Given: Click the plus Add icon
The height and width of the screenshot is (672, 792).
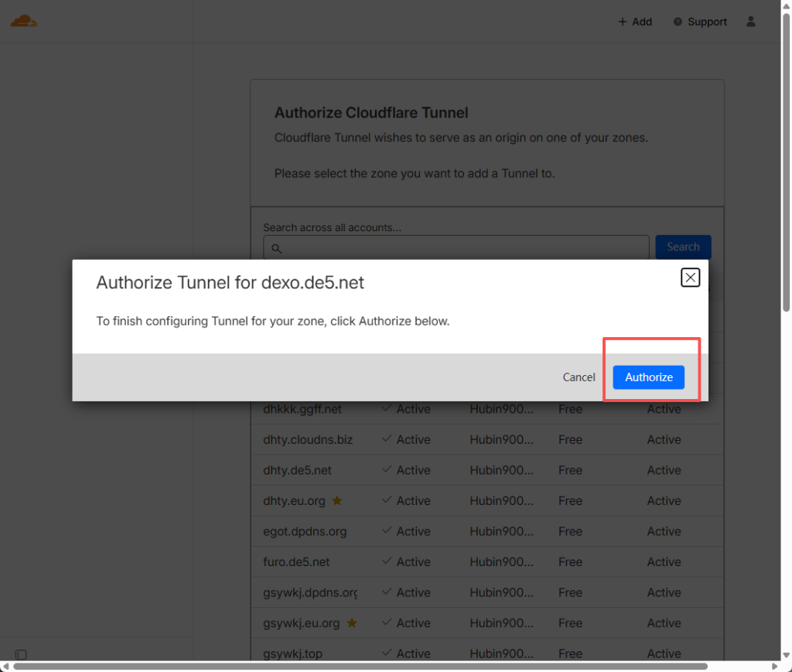Looking at the screenshot, I should tap(623, 22).
